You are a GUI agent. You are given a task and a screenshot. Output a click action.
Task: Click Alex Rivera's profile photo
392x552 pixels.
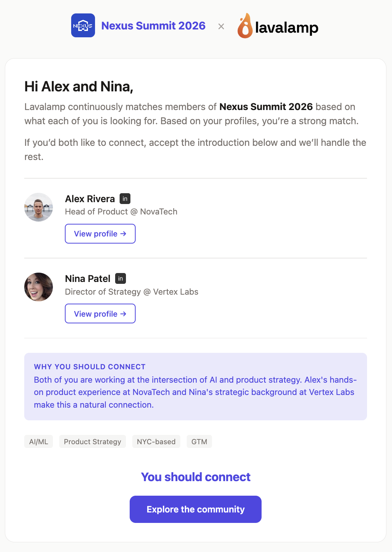[x=38, y=207]
